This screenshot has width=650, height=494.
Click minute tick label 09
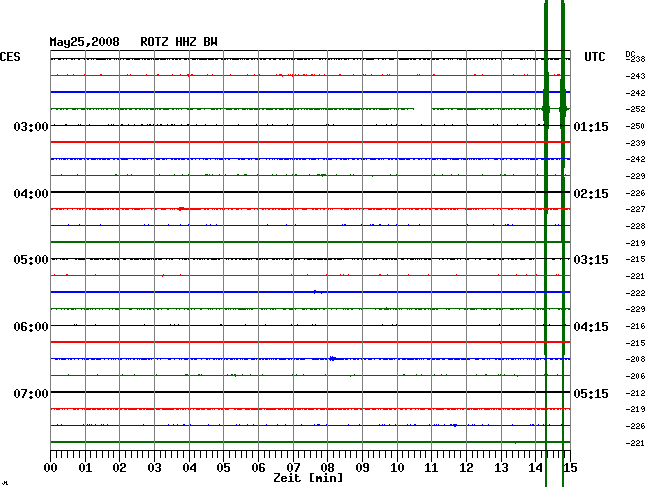[x=362, y=468]
